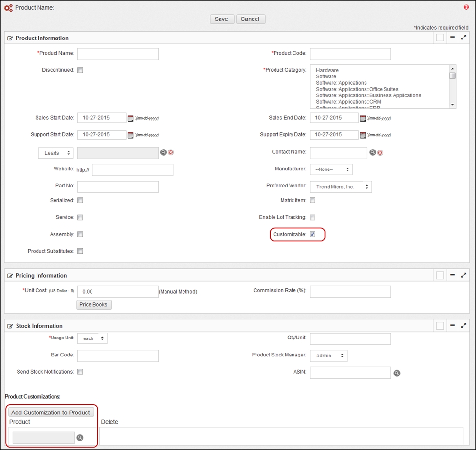Open calendar picker for Sales Start Date
Image resolution: width=476 pixels, height=450 pixels.
pos(130,118)
